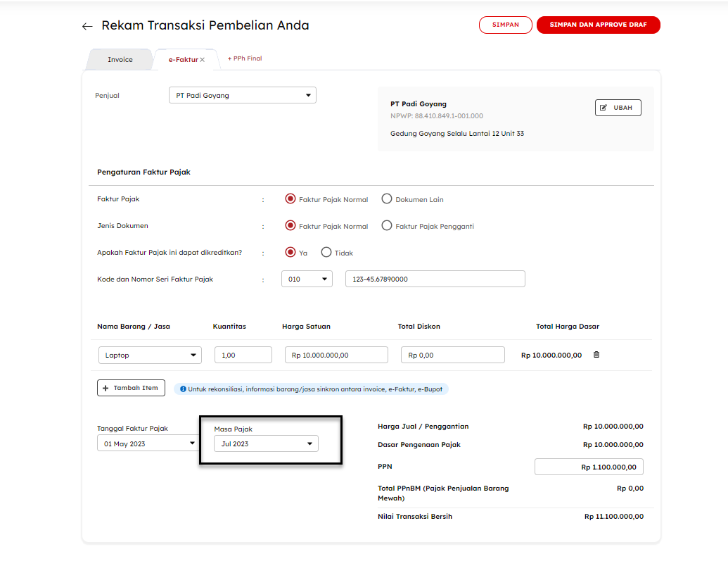Screen dimensions: 728x573
Task: Click the Simpan button
Action: tap(505, 25)
